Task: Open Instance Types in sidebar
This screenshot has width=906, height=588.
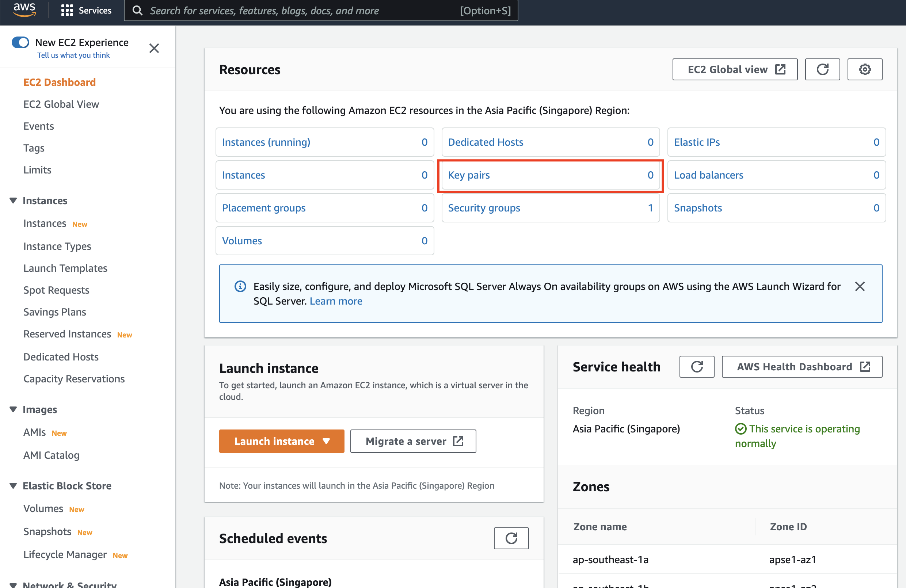Action: coord(57,246)
